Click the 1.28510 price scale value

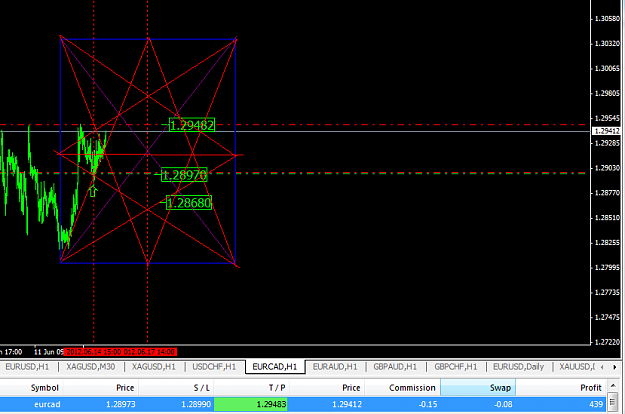(607, 218)
